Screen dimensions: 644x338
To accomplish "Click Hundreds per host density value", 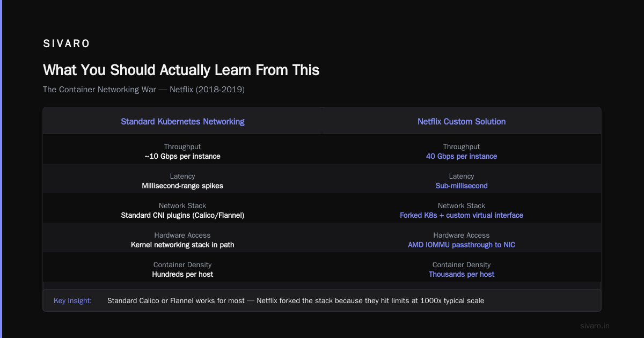I will pyautogui.click(x=182, y=274).
